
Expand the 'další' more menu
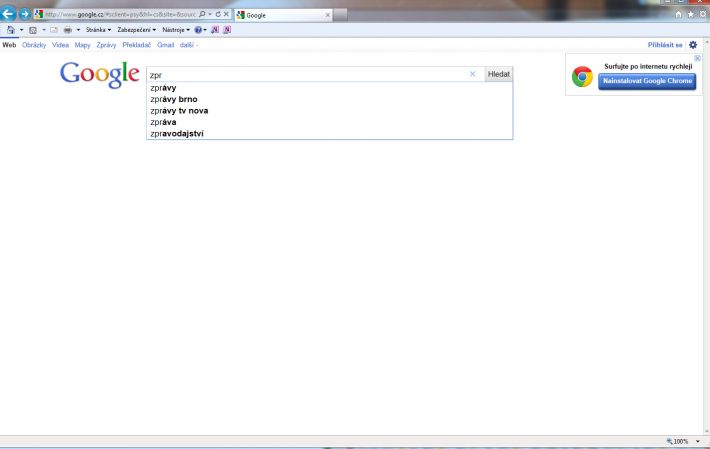pyautogui.click(x=189, y=45)
